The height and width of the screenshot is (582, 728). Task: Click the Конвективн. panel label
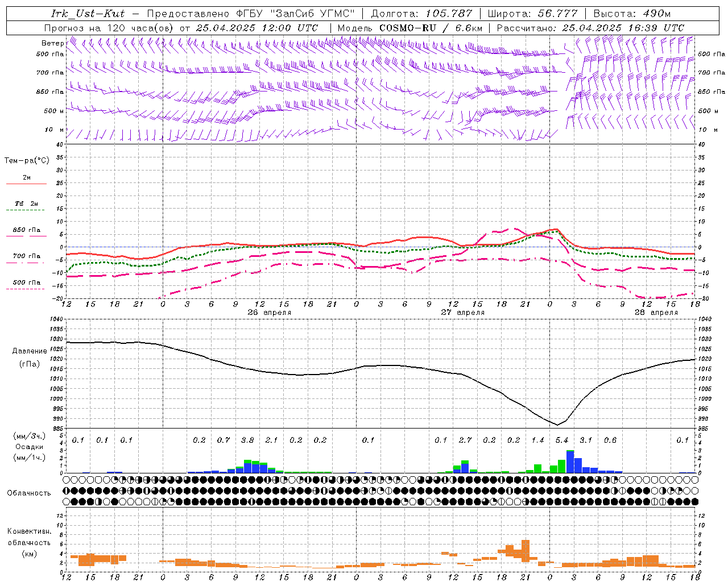point(29,531)
